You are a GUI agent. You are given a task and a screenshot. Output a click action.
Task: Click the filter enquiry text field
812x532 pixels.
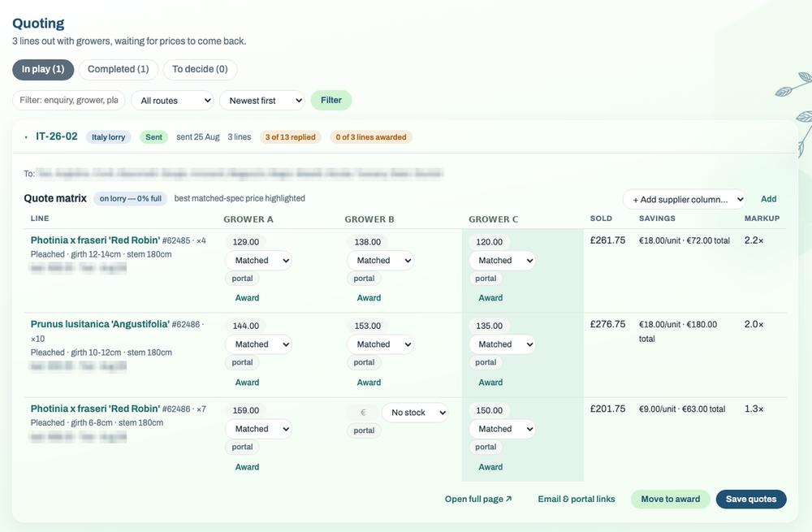[x=69, y=100]
